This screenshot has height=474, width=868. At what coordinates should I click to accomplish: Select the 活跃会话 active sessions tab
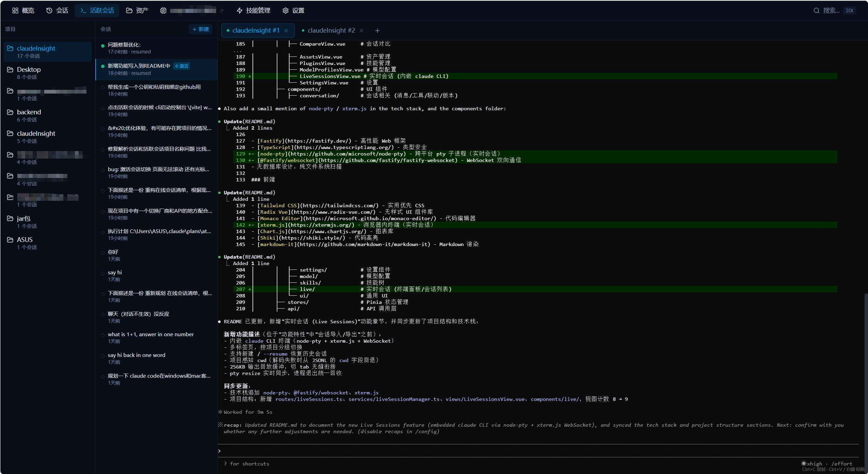[x=97, y=11]
